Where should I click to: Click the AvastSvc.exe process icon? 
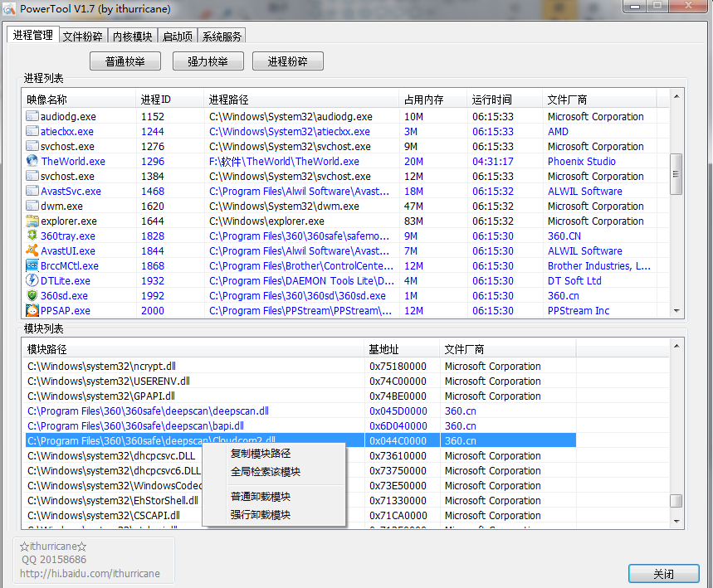pyautogui.click(x=32, y=191)
